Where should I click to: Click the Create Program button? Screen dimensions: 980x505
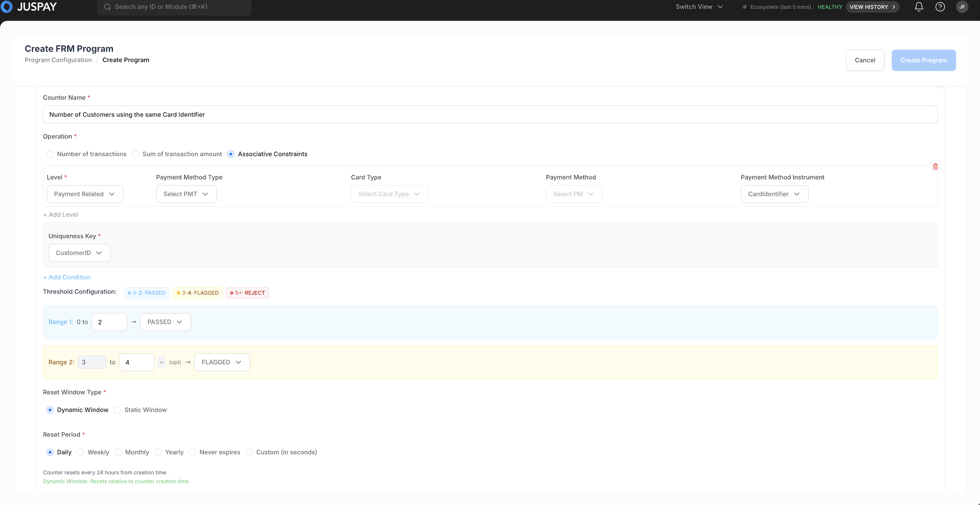[924, 60]
